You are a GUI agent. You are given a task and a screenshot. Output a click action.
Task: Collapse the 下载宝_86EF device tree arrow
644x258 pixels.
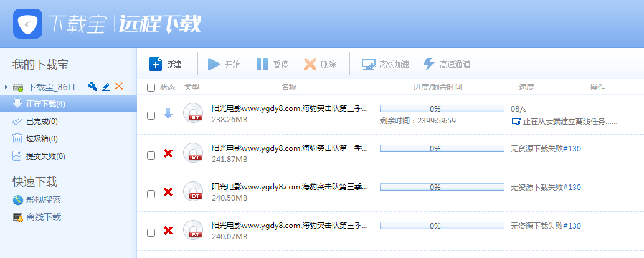6,87
